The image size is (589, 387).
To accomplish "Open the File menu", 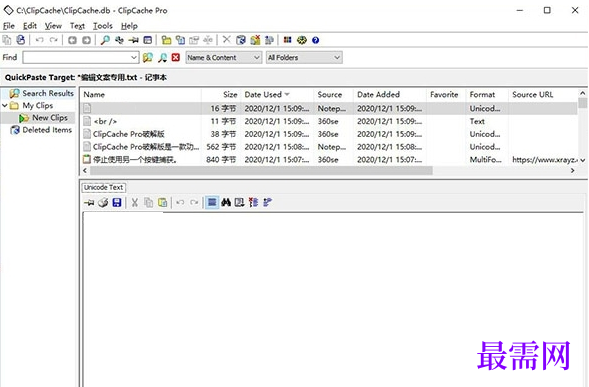I will pos(9,26).
